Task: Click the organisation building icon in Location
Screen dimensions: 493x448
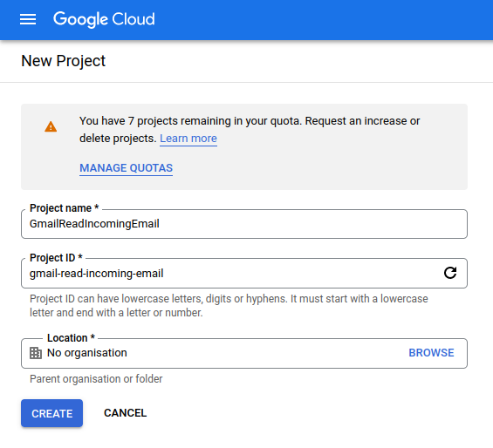Action: [x=36, y=353]
